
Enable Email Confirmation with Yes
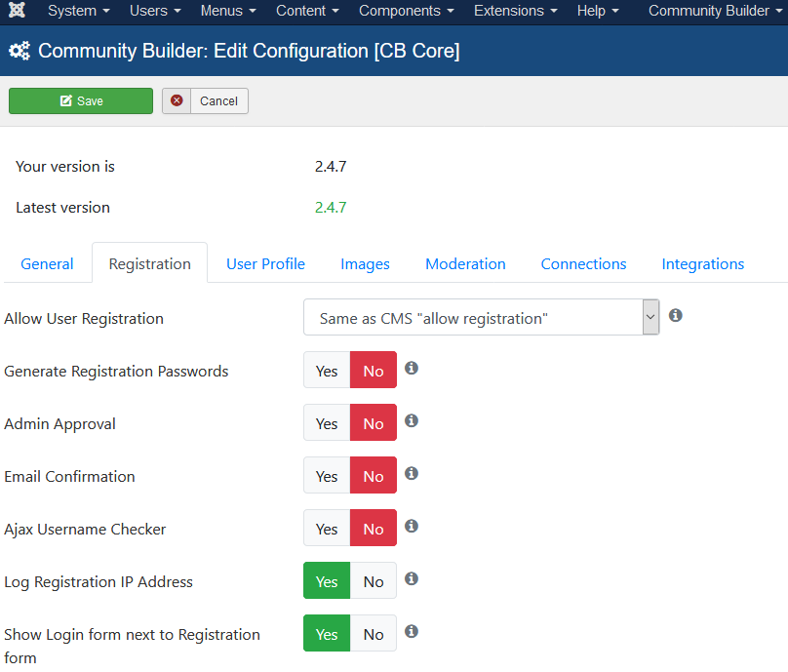click(327, 476)
